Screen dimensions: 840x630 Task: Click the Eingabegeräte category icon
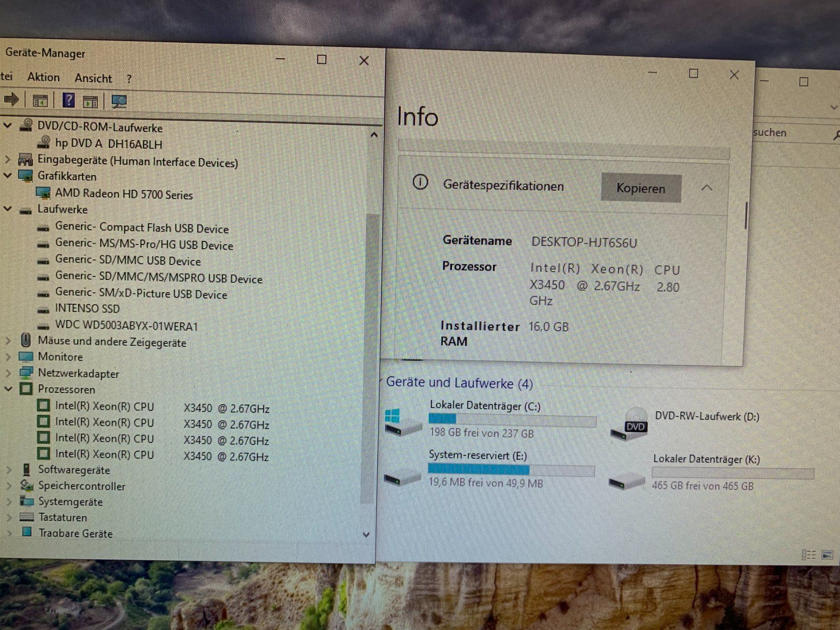tap(25, 160)
